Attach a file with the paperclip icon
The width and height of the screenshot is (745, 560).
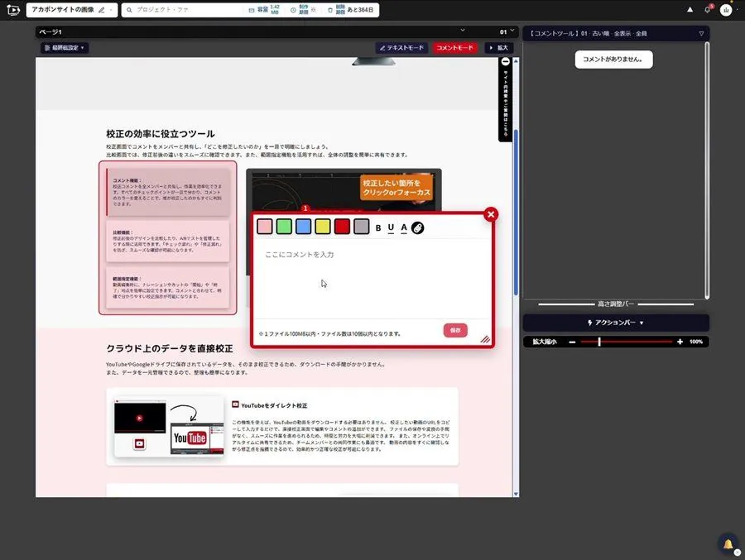[x=418, y=228]
